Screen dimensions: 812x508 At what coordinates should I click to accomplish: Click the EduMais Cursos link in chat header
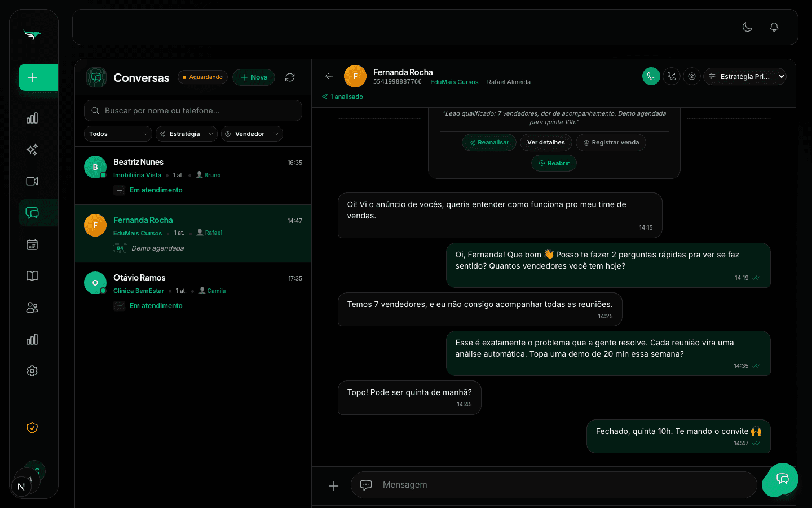click(x=454, y=82)
